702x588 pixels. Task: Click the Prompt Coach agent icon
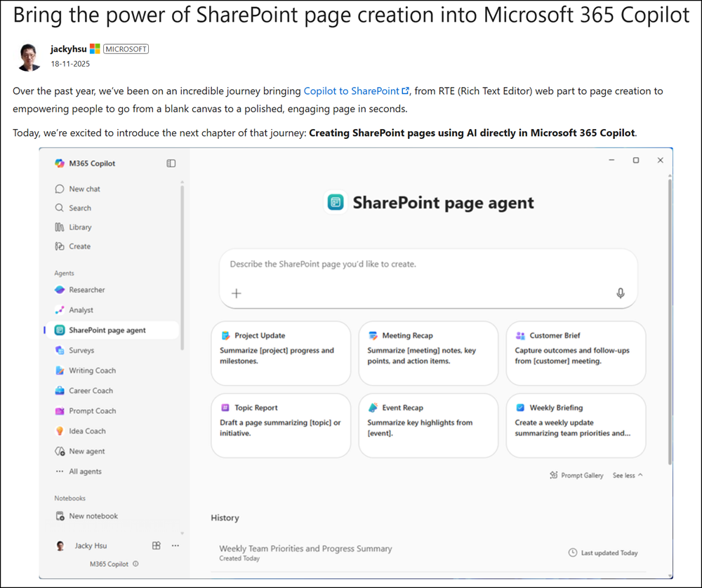click(x=60, y=410)
